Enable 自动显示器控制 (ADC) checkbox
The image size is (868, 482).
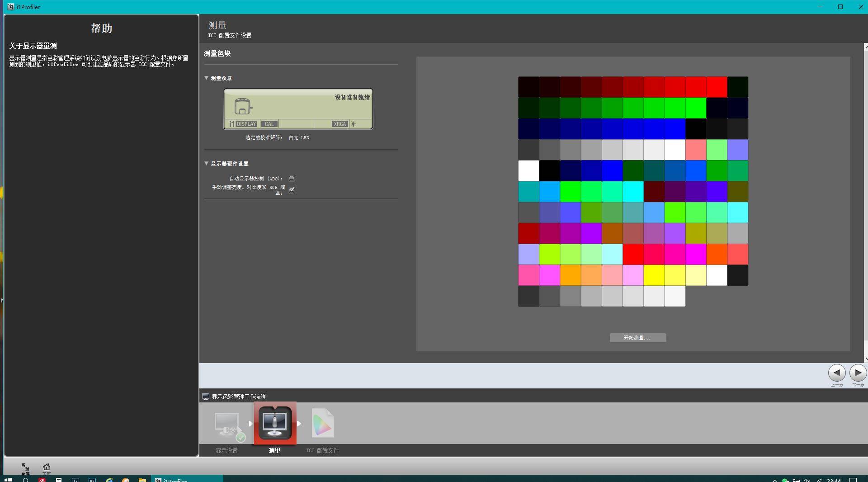click(292, 179)
